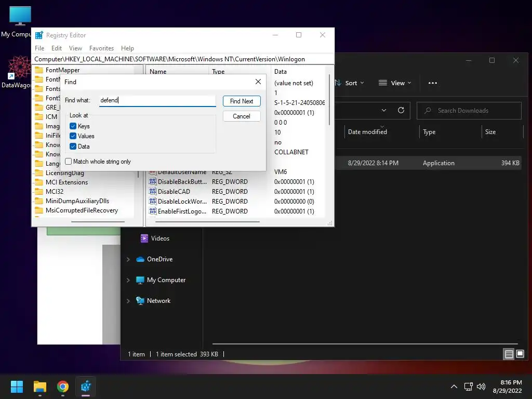Open the Edit menu in Registry Editor
Viewport: 532px width, 399px height.
[56, 48]
